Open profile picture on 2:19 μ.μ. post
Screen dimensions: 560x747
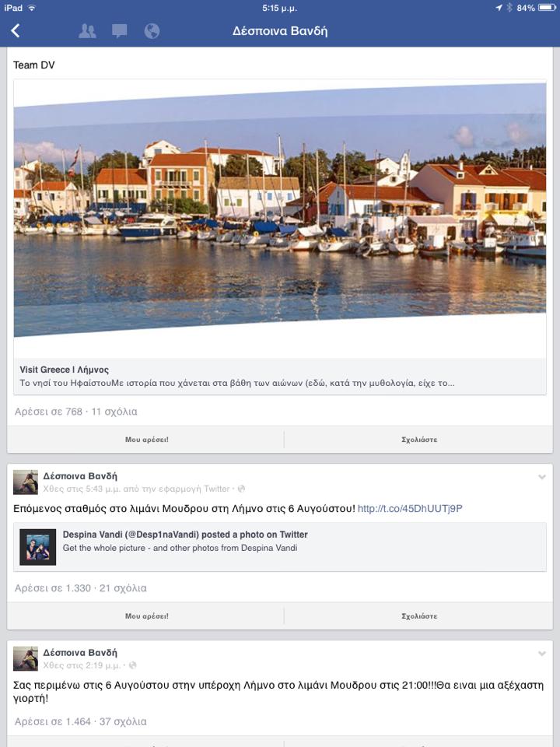(x=25, y=658)
